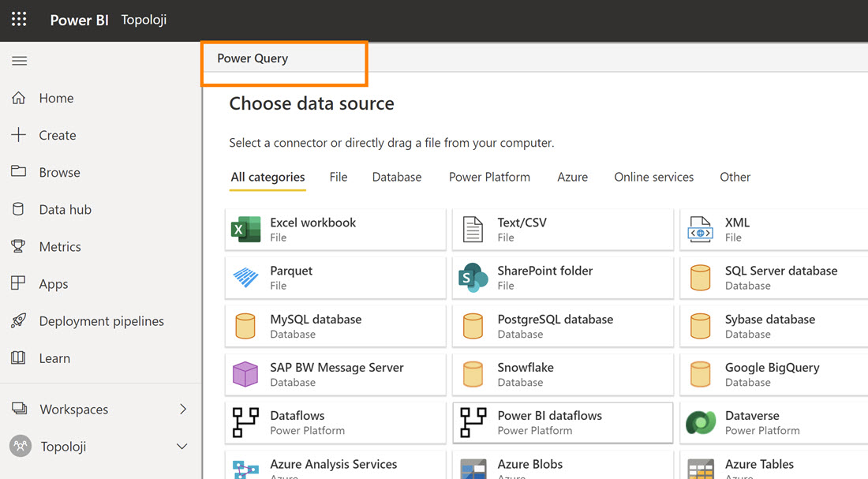The height and width of the screenshot is (479, 868).
Task: Click the Workspaces monitor icon
Action: coord(20,409)
